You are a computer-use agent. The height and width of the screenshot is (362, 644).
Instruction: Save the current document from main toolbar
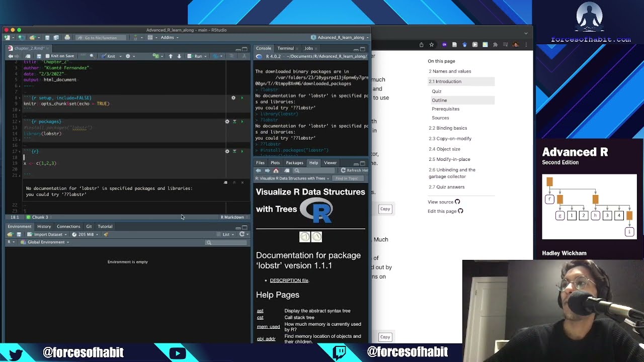(47, 38)
